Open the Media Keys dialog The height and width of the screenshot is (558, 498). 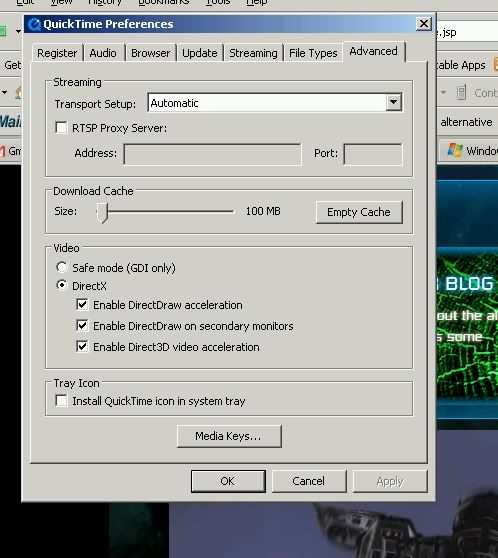click(x=229, y=436)
